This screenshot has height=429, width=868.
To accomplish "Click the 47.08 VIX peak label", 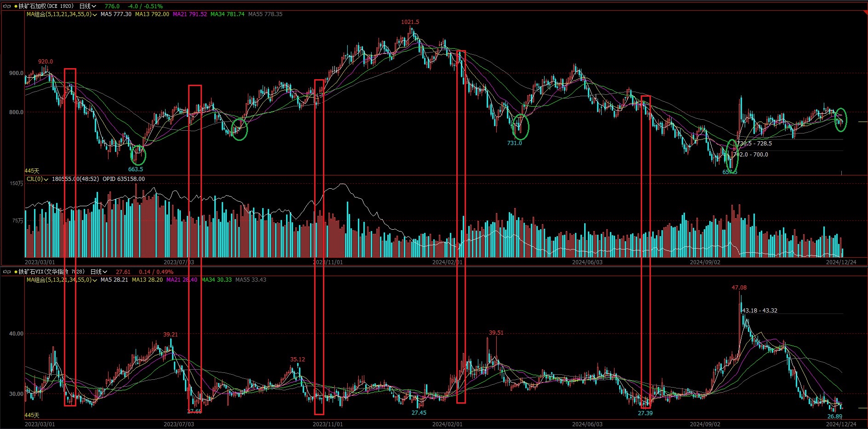I will 739,288.
